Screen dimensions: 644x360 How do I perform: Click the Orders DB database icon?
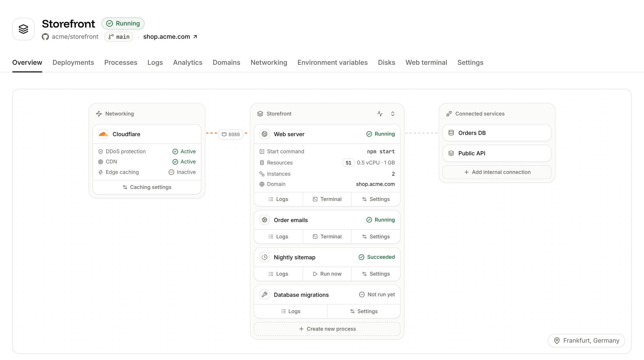click(x=451, y=133)
